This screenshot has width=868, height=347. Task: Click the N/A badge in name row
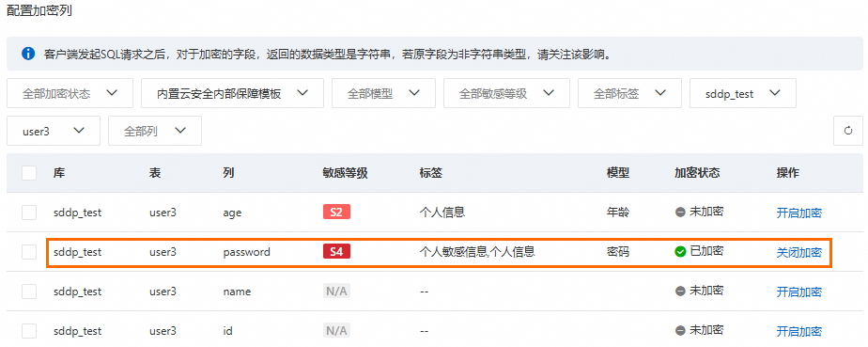pos(336,291)
